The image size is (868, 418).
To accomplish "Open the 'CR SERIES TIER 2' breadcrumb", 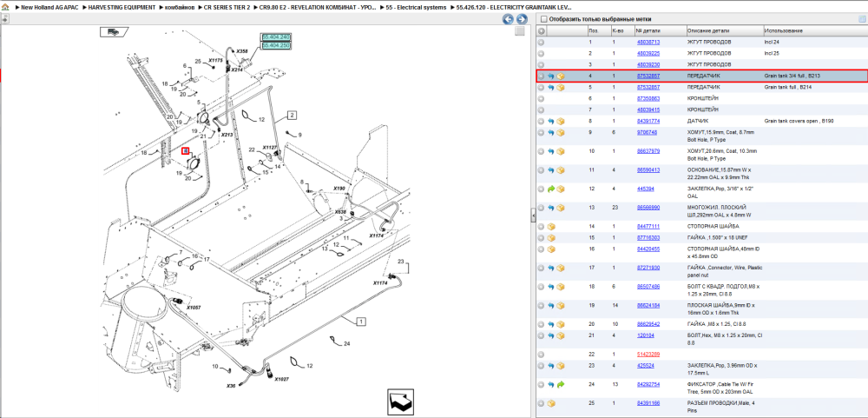I will pyautogui.click(x=227, y=8).
